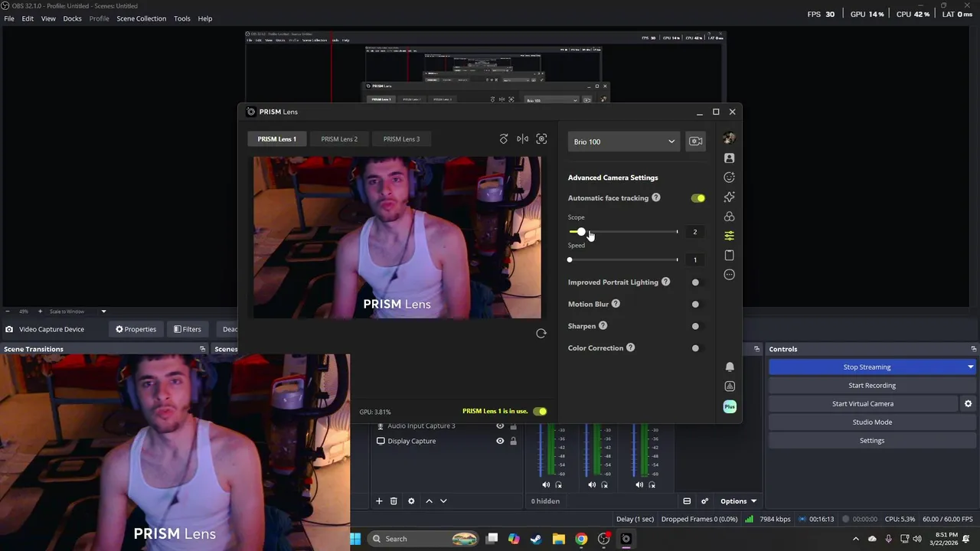The width and height of the screenshot is (980, 551).
Task: Click the Windows taskbar Search box
Action: [424, 539]
